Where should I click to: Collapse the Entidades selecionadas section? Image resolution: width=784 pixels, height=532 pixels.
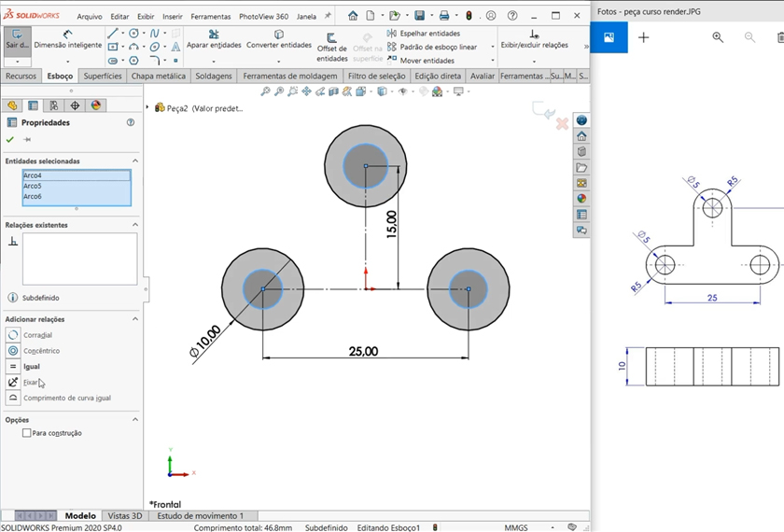point(134,161)
